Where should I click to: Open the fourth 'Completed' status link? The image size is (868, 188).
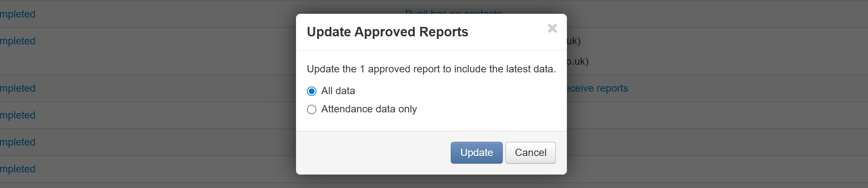pyautogui.click(x=17, y=115)
